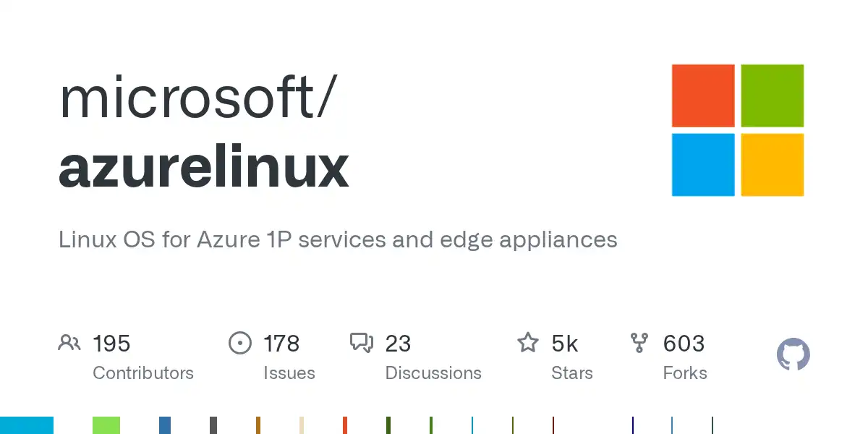The width and height of the screenshot is (868, 434).
Task: Click the Stars star icon
Action: tap(527, 343)
